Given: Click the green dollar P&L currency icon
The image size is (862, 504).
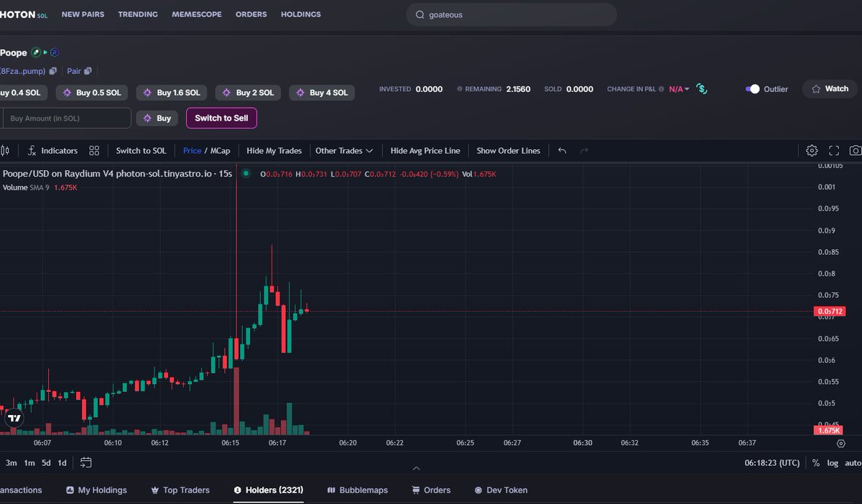Looking at the screenshot, I should 702,89.
